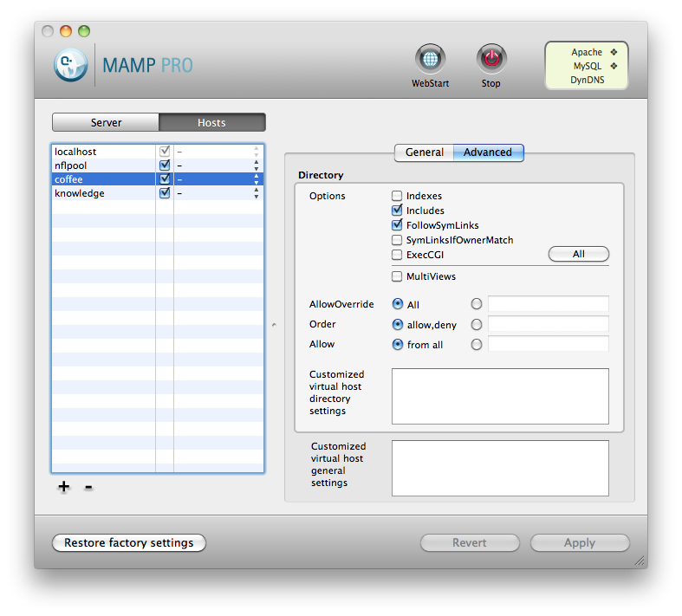This screenshot has height=616, width=682.
Task: Switch to the Server tab
Action: coord(106,123)
